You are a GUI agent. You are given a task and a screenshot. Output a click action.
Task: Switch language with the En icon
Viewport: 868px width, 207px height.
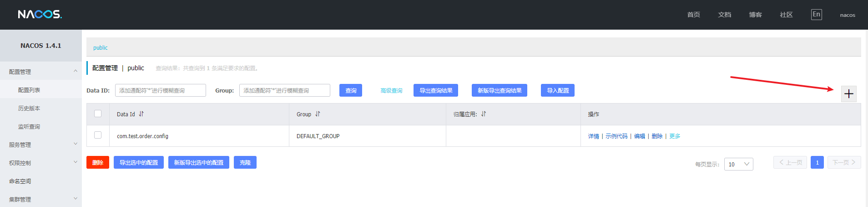[x=816, y=15]
